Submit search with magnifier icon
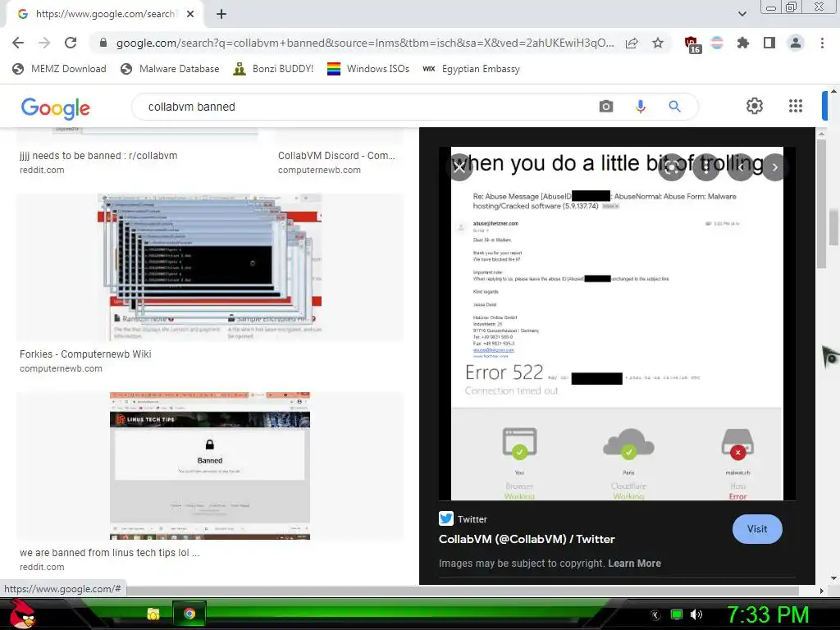Image resolution: width=840 pixels, height=630 pixels. (674, 107)
